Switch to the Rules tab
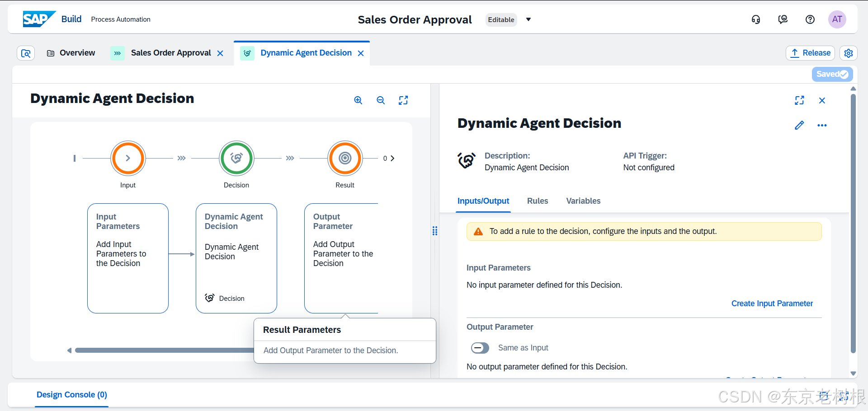This screenshot has height=411, width=868. click(x=538, y=201)
